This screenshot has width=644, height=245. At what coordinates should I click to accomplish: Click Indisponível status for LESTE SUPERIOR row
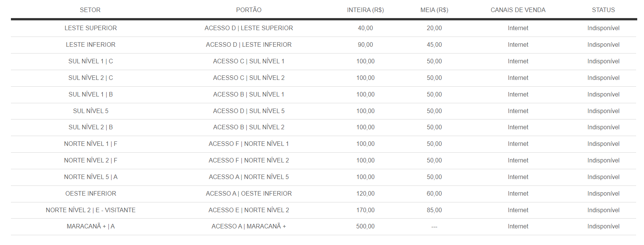603,28
